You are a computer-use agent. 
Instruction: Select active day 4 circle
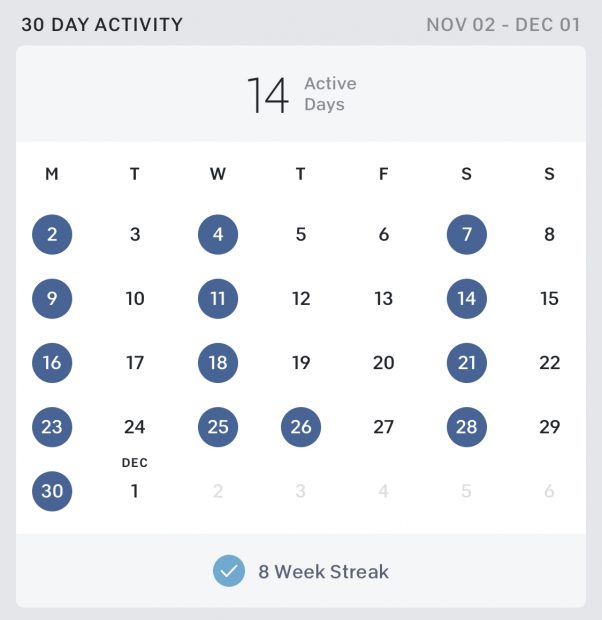[218, 234]
